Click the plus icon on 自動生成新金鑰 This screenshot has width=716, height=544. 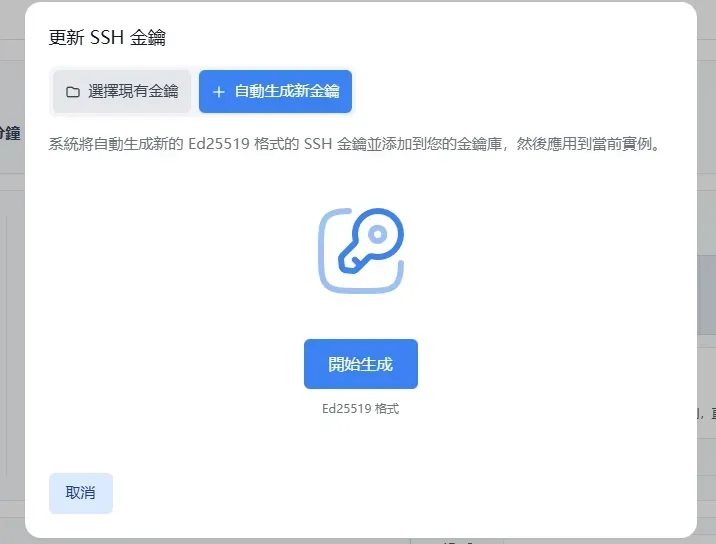pyautogui.click(x=219, y=92)
